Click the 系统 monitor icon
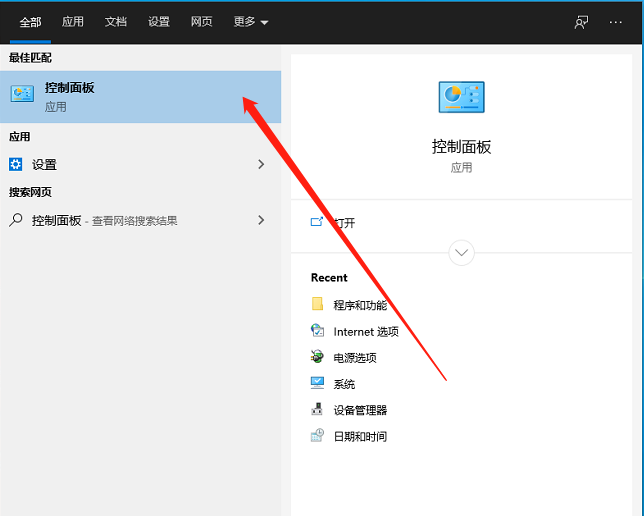Screen dimensions: 644x516 click(x=317, y=382)
